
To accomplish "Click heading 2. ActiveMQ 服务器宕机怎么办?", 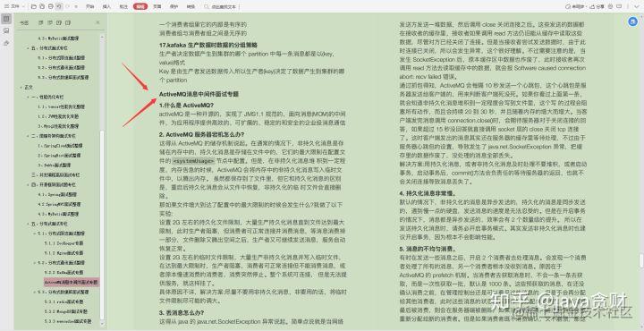I will pyautogui.click(x=201, y=134).
